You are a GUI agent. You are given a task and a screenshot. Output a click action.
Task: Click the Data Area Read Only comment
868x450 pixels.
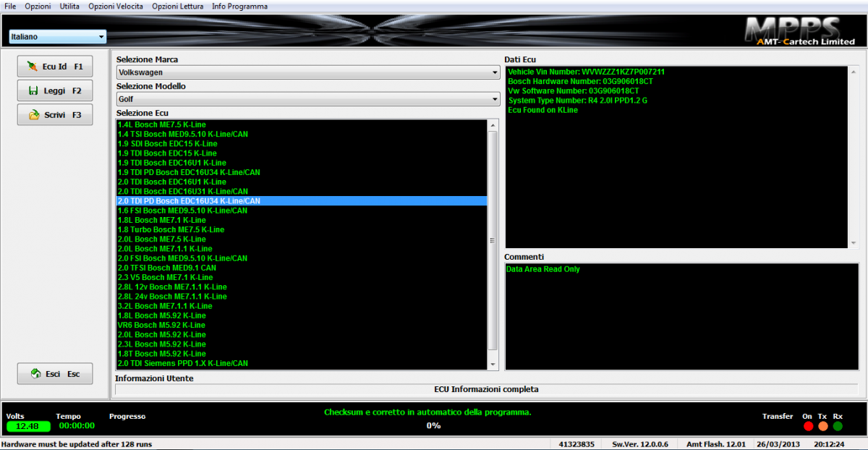coord(542,269)
